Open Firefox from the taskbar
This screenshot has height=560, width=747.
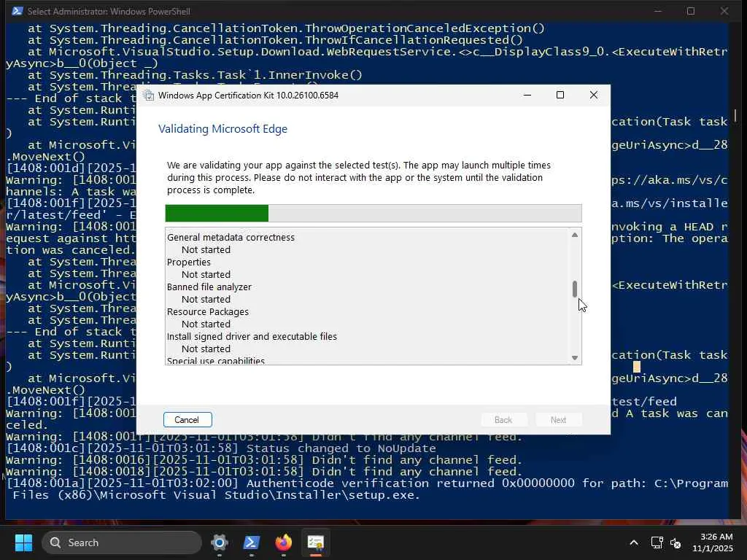(x=284, y=542)
